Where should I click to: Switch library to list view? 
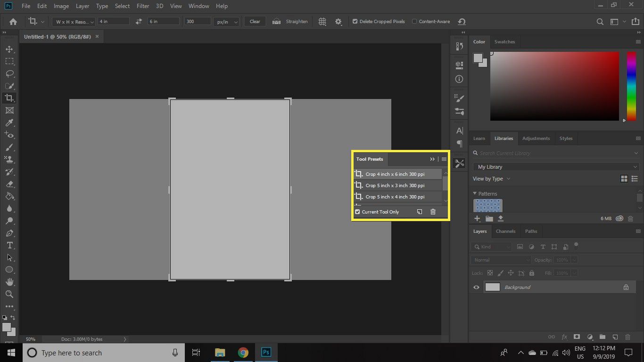tap(635, 179)
